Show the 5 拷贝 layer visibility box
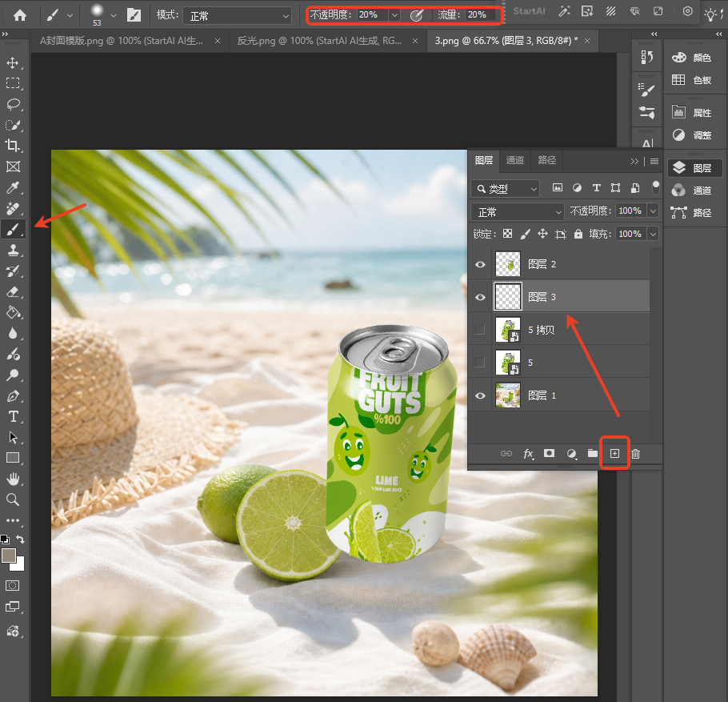The image size is (728, 702). pos(480,330)
